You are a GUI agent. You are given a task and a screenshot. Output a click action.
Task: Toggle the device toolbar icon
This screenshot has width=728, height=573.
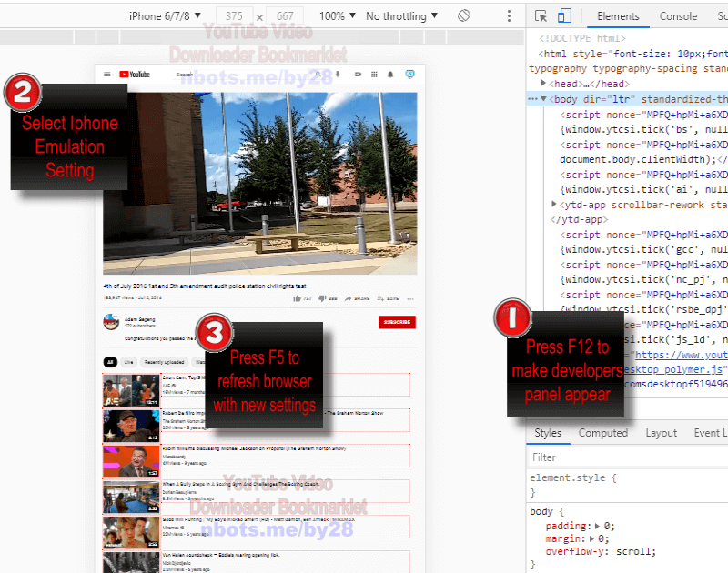pos(564,15)
